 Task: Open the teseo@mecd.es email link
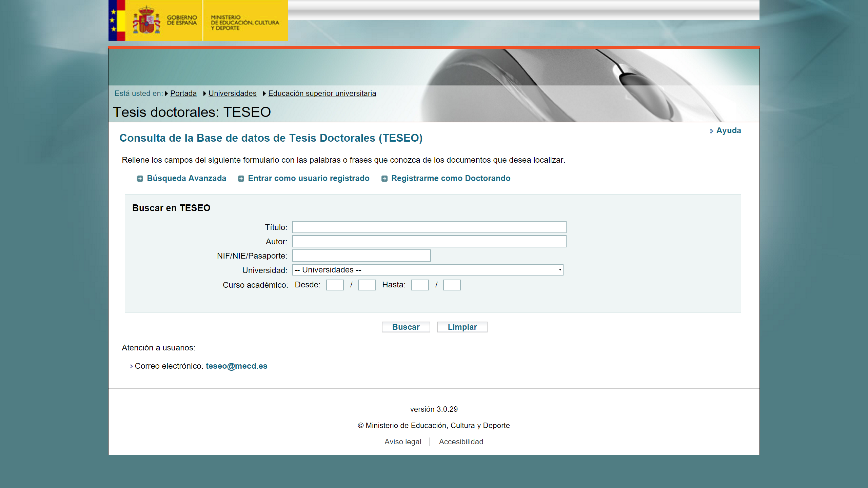click(236, 366)
